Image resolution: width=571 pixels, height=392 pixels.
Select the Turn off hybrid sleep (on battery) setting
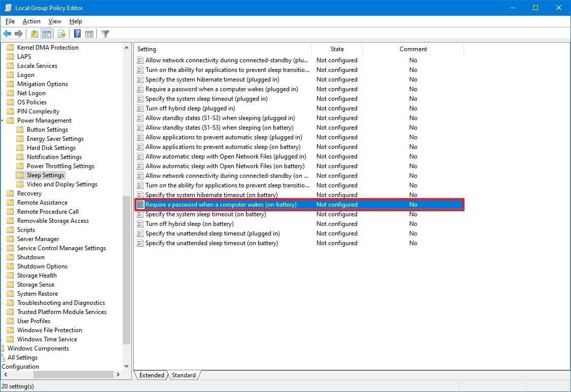pos(190,223)
